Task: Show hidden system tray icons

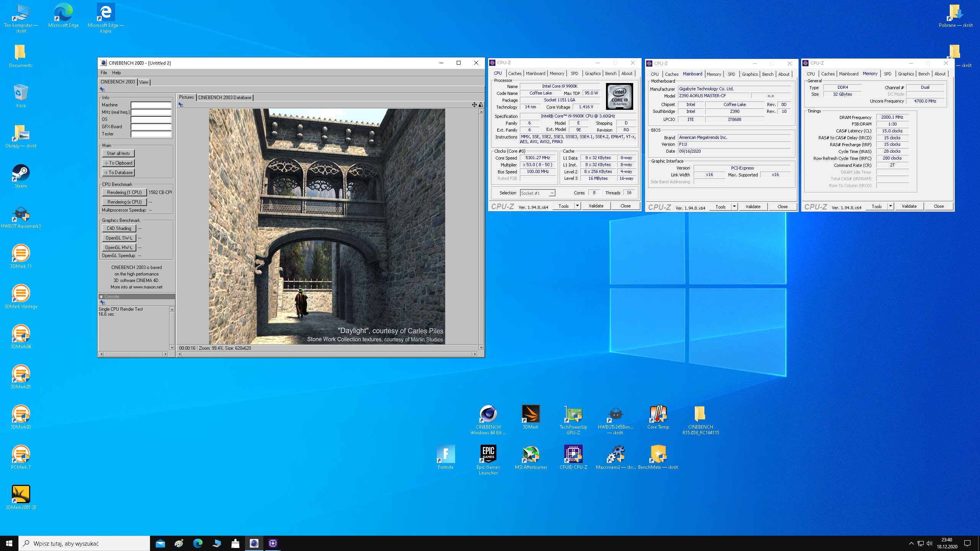Action: [x=911, y=543]
